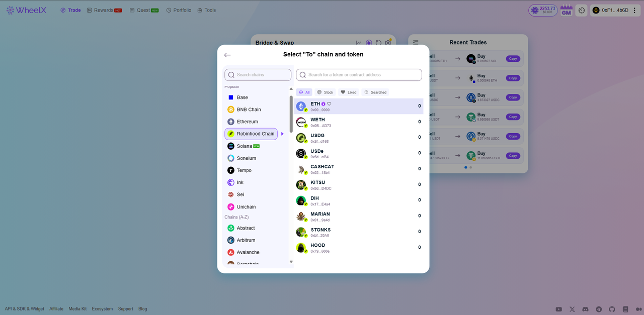644x315 pixels.
Task: Click the GM badge icon in header
Action: pos(567,10)
